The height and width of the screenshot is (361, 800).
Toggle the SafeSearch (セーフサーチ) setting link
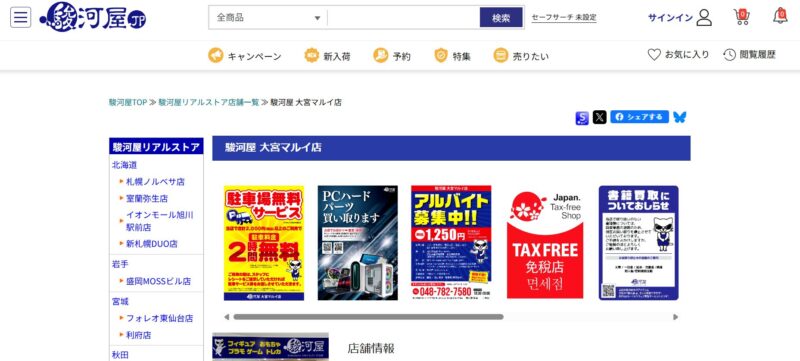[564, 17]
